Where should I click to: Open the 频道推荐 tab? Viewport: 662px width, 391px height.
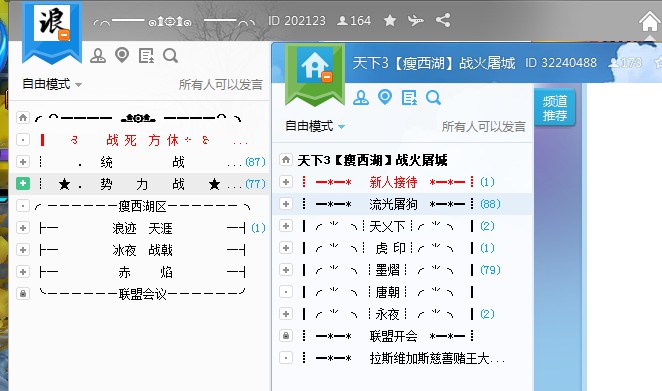click(x=555, y=108)
